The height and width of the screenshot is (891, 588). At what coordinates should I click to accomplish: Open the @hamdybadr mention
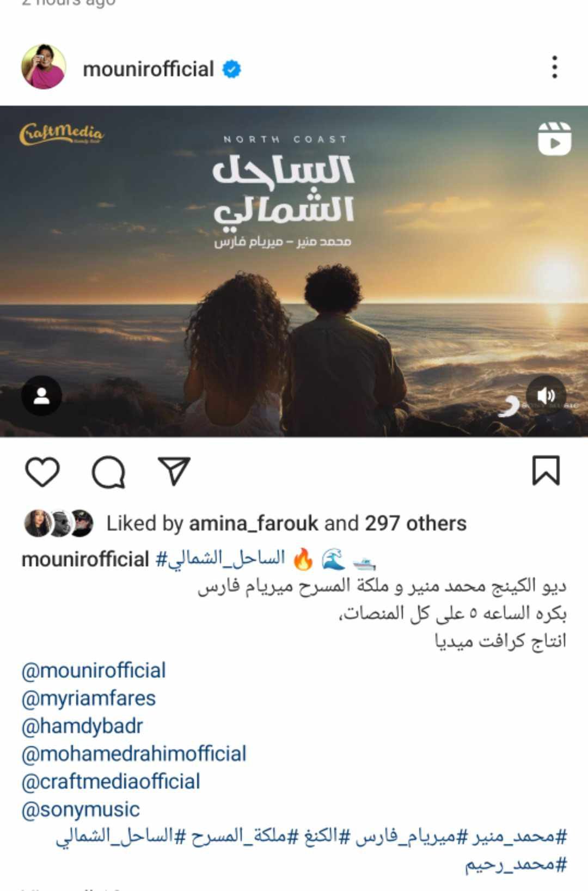pyautogui.click(x=82, y=726)
